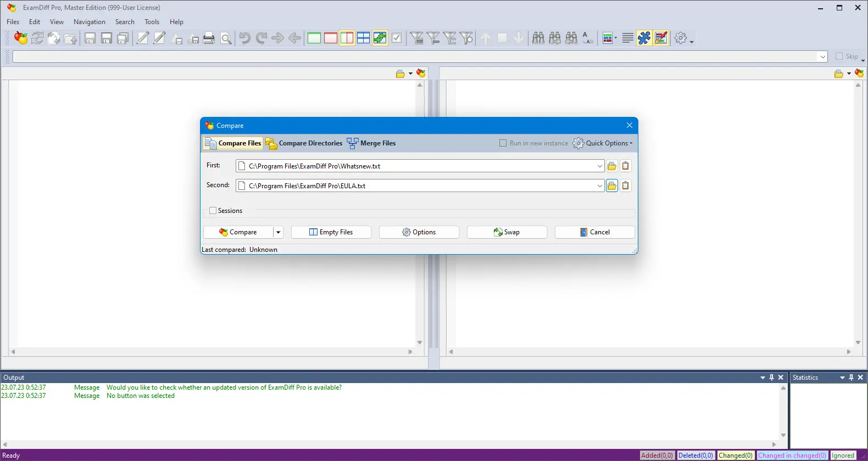
Task: Click the Find Previous binoculars icon
Action: (x=571, y=38)
